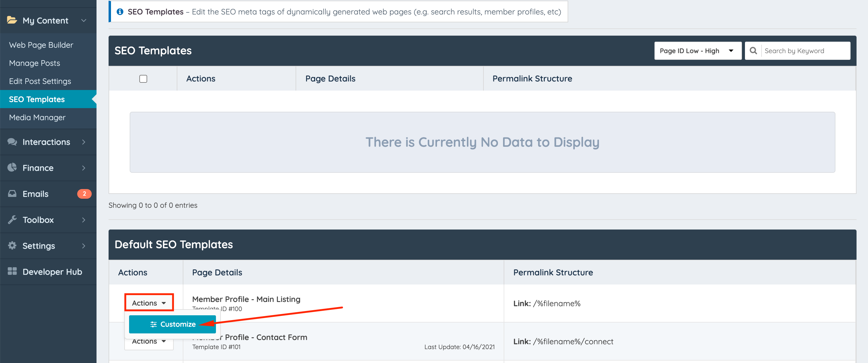Image resolution: width=868 pixels, height=363 pixels.
Task: Click the Developer Hub grid icon
Action: (12, 271)
